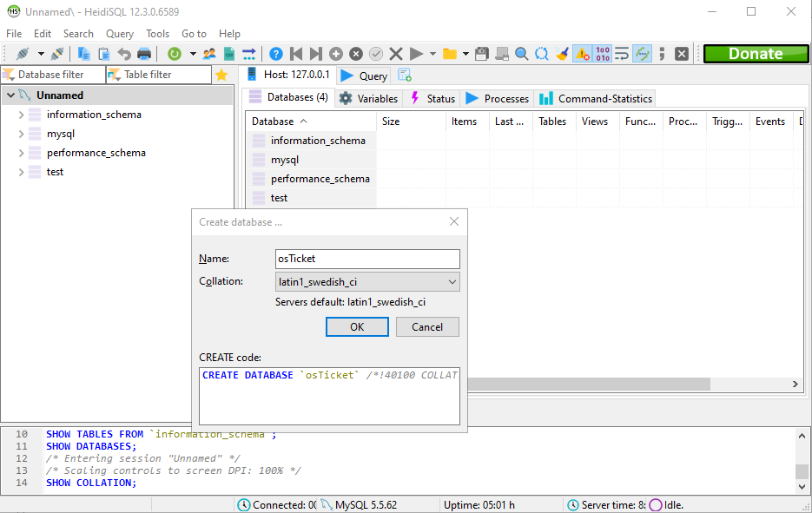Screen dimensions: 812x513
Task: Open the Tools menu
Action: pos(157,34)
